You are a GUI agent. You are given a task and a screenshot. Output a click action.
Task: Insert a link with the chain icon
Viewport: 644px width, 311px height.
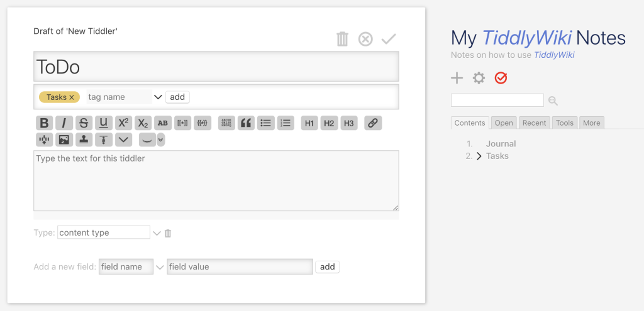pos(373,123)
